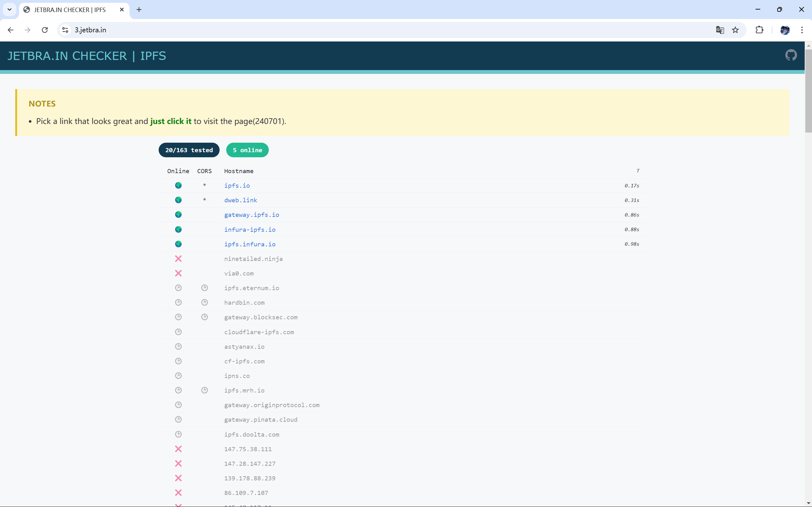Click the globe icon for infura-ipfs.io
The width and height of the screenshot is (812, 507).
point(179,229)
